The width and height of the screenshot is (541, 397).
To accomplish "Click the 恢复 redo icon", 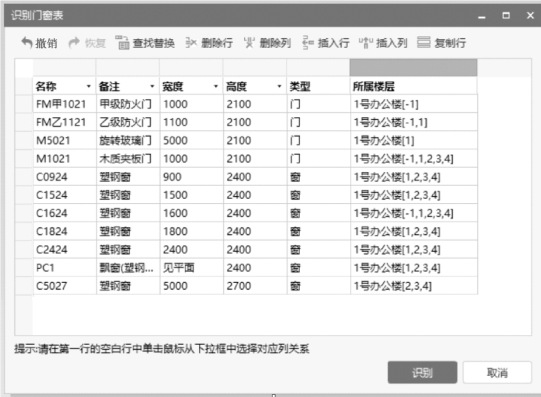I will (x=74, y=43).
